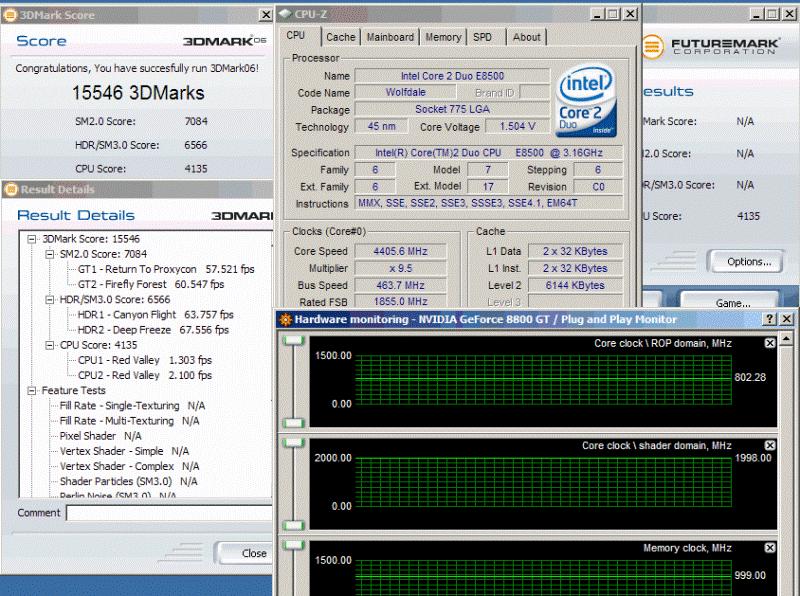Viewport: 800px width, 596px height.
Task: Click the Level 2 cache value 6144 KBytes
Action: [575, 285]
